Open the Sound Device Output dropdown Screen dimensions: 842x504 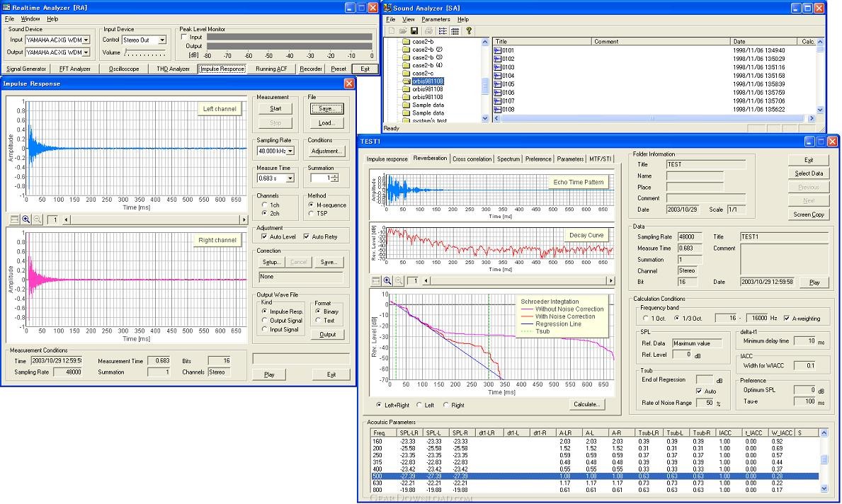[x=86, y=52]
